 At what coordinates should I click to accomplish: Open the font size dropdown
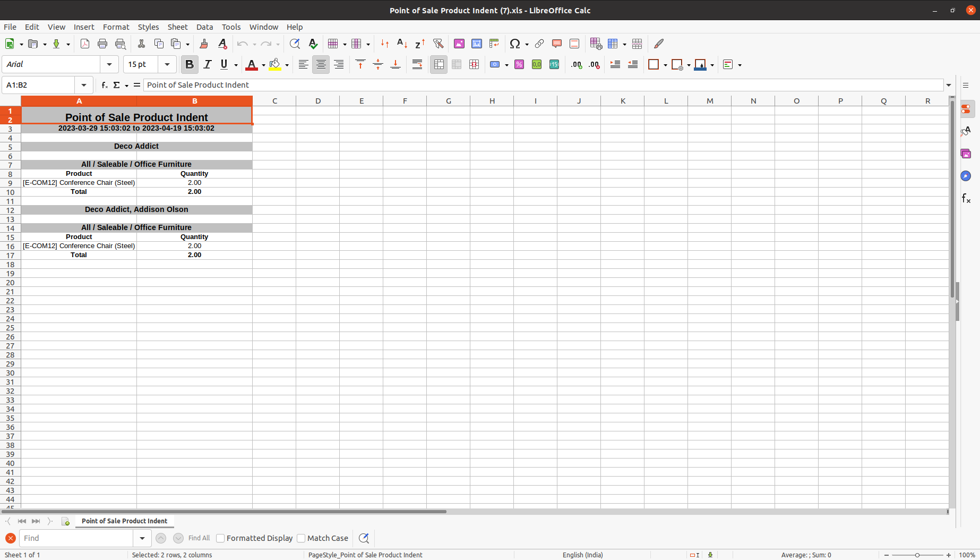click(167, 64)
